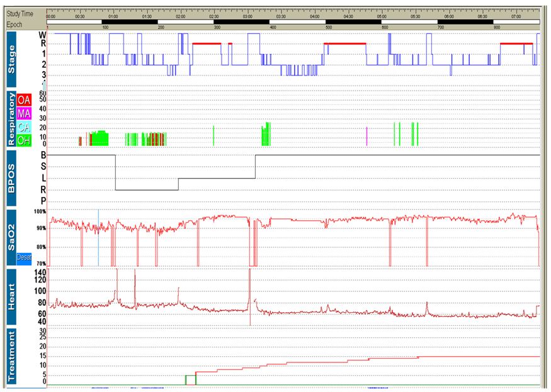Image resolution: width=551 pixels, height=392 pixels.
Task: Click the red OA legend swatch
Action: (x=24, y=100)
